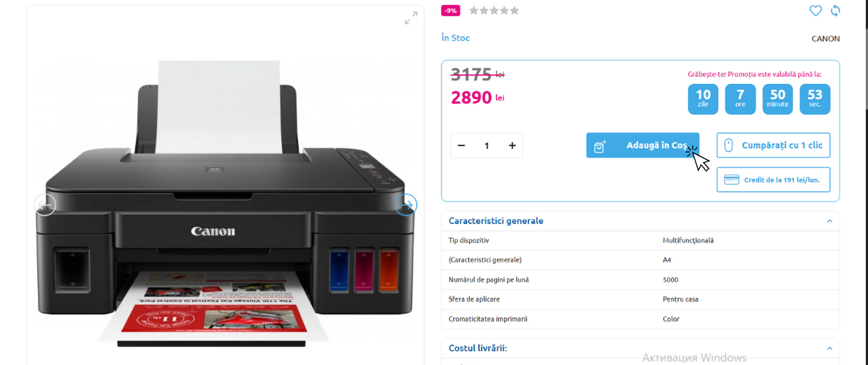The image size is (868, 365).
Task: Increase quantity with plus button
Action: click(x=512, y=145)
